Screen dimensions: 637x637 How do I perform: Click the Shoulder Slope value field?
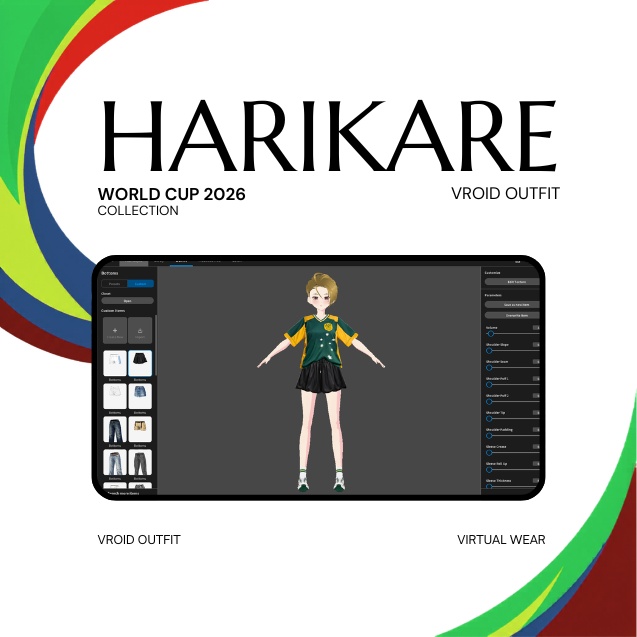[536, 344]
